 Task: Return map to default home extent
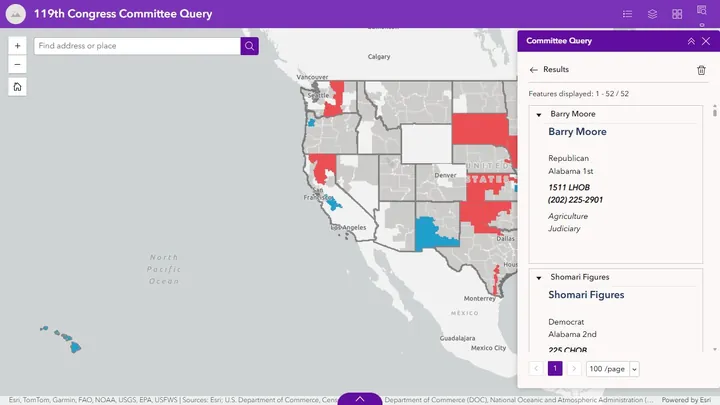point(17,87)
